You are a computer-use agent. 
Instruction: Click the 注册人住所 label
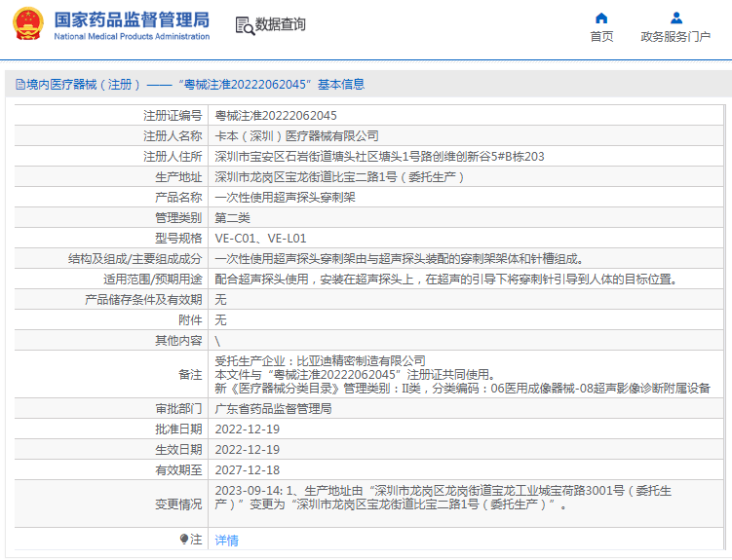[x=173, y=157]
